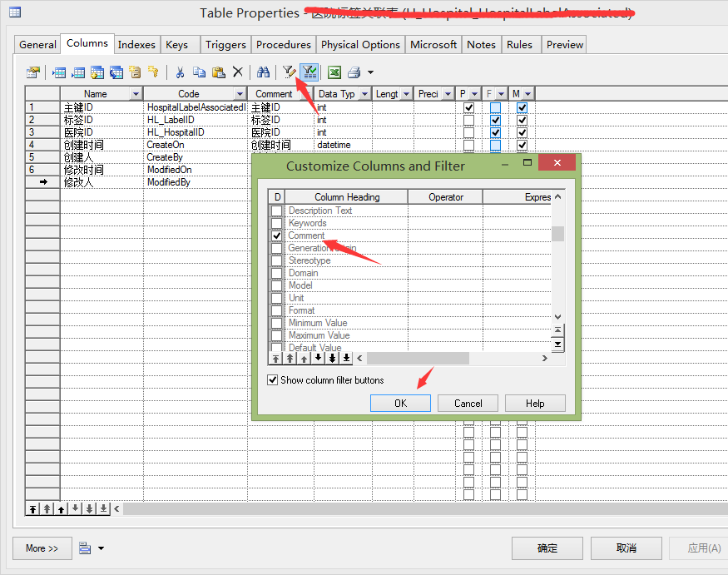
Task: Switch to the Preview tab
Action: coord(565,45)
